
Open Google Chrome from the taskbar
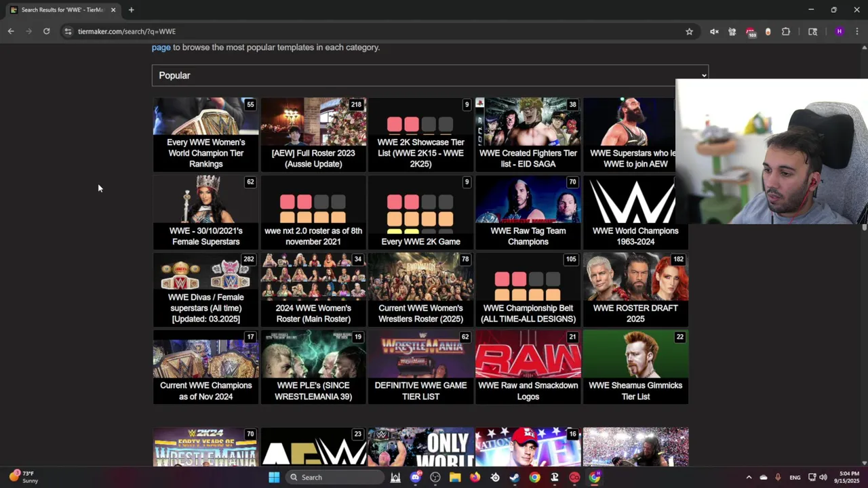534,477
